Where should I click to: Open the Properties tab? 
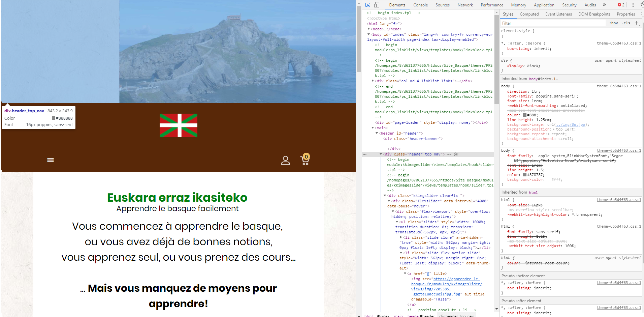point(626,14)
